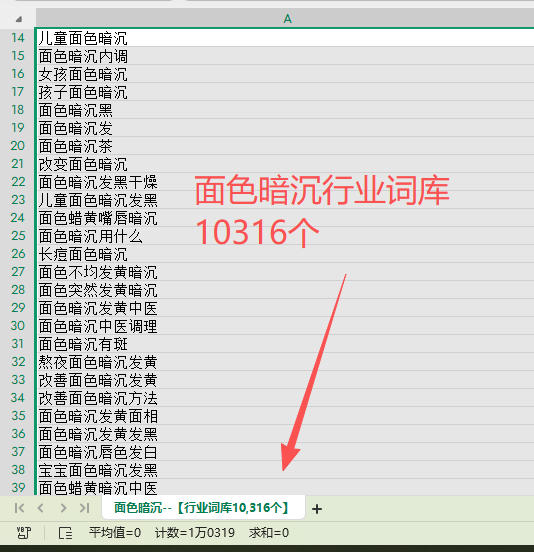Image resolution: width=534 pixels, height=552 pixels.
Task: Click cell containing 改变面色暗沉
Action: tap(285, 164)
